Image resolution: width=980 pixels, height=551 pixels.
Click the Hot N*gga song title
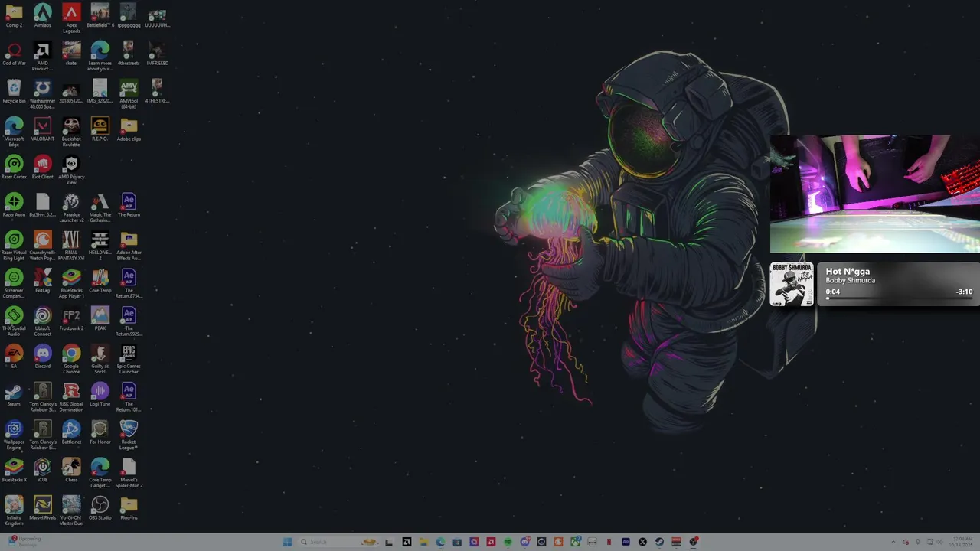pos(848,272)
